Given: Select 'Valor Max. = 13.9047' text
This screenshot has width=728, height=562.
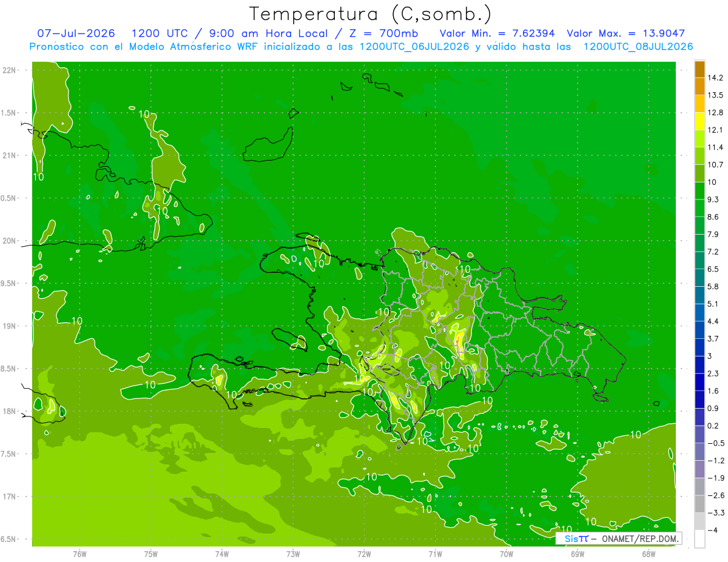Looking at the screenshot, I should point(626,33).
